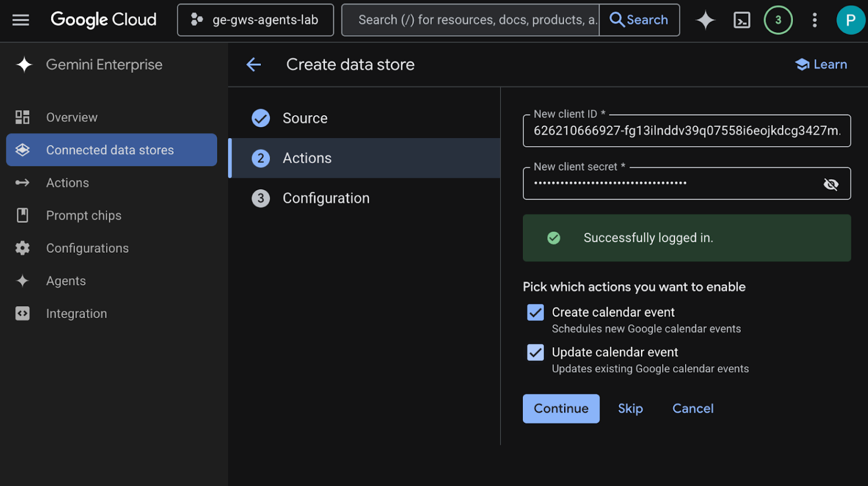Screen dimensions: 868x486
Task: Click the account avatar P
Action: 850,20
